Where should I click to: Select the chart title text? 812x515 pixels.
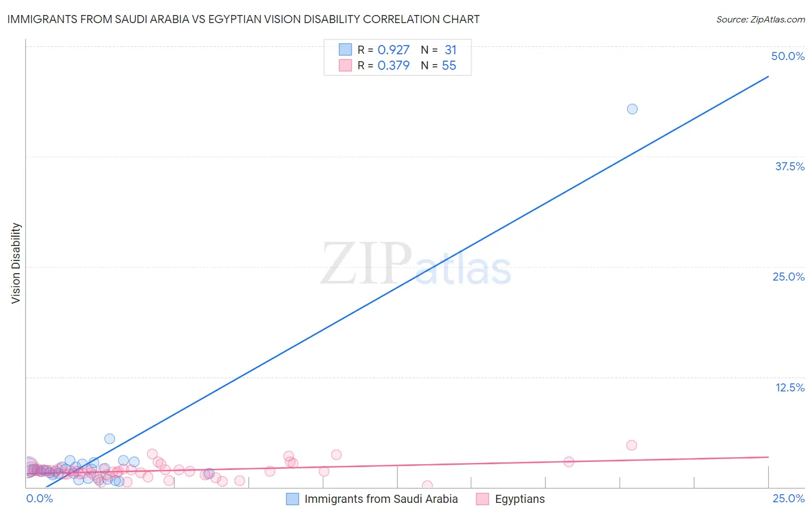coord(243,19)
